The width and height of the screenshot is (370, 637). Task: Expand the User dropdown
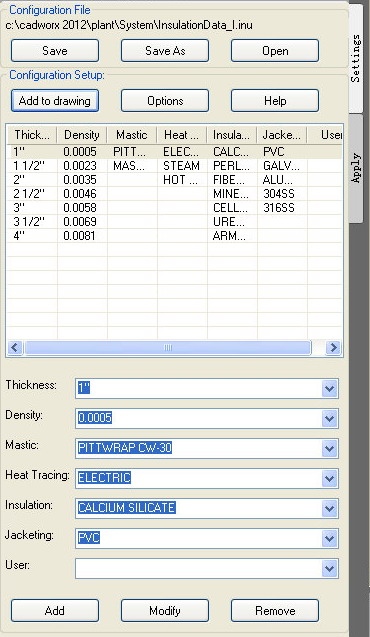click(x=329, y=568)
